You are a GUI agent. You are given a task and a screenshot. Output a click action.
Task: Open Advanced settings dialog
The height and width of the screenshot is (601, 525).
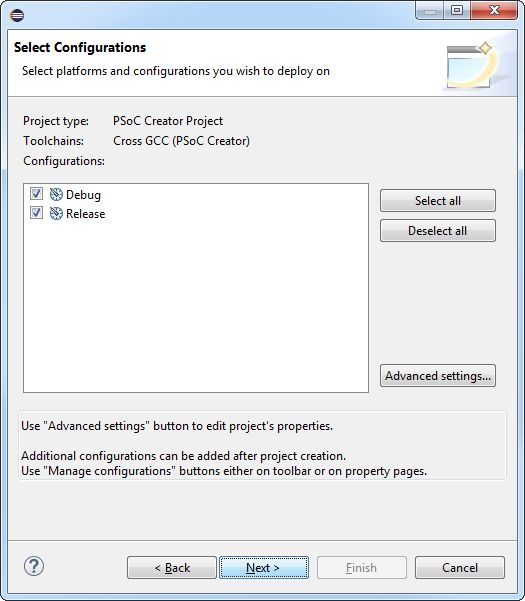point(438,376)
